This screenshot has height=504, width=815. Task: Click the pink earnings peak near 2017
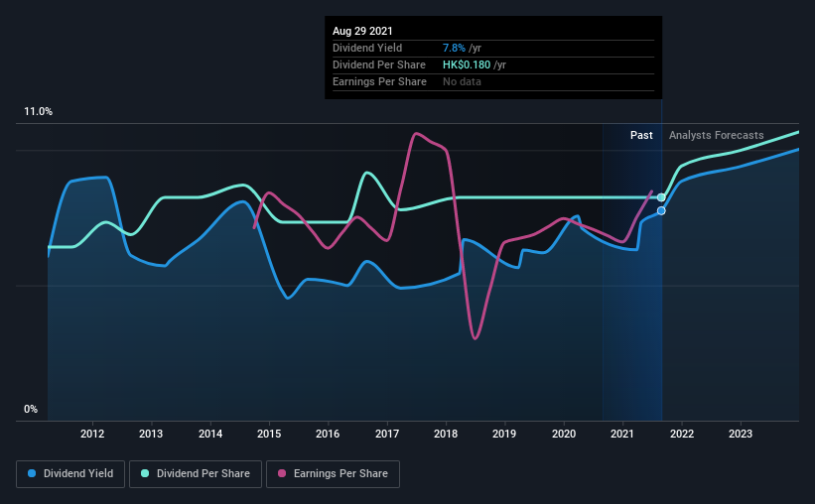point(416,134)
